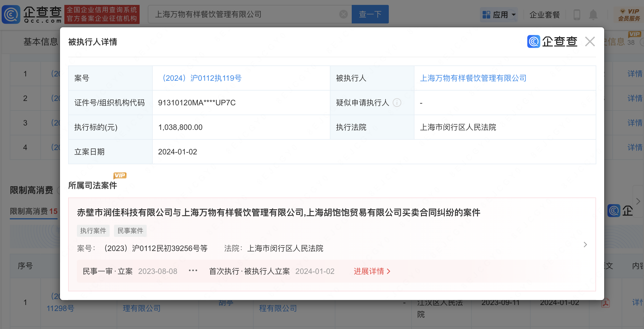Open the PDF document icon in table row
The height and width of the screenshot is (329, 644).
tap(605, 303)
